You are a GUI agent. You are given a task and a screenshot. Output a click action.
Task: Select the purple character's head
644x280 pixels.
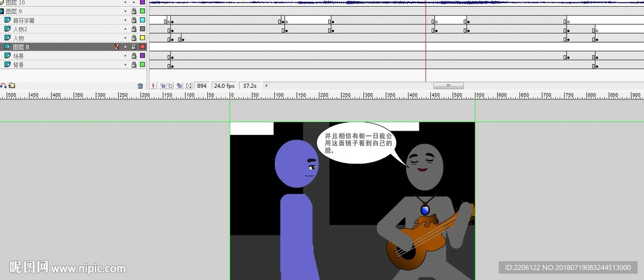(297, 164)
